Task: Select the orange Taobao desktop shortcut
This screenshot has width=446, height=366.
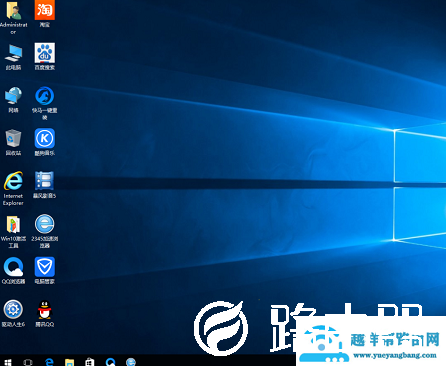Action: (x=45, y=10)
